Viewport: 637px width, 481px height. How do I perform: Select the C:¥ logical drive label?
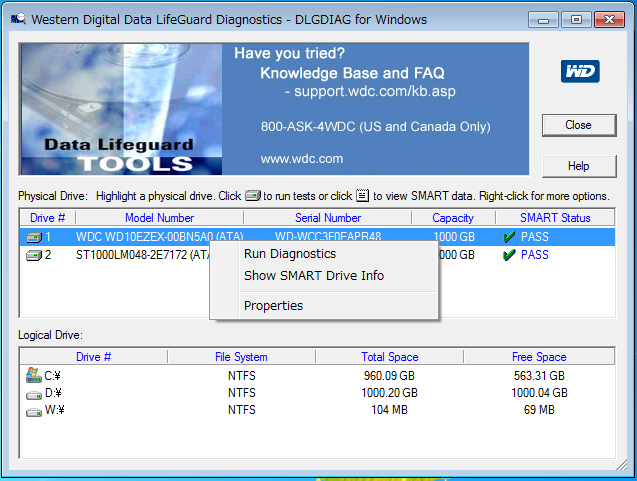(x=52, y=376)
